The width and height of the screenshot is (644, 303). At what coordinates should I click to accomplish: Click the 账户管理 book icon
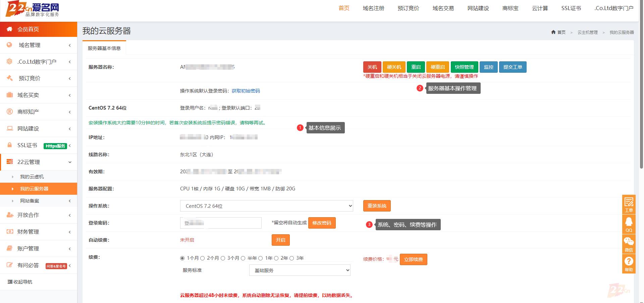pos(9,248)
